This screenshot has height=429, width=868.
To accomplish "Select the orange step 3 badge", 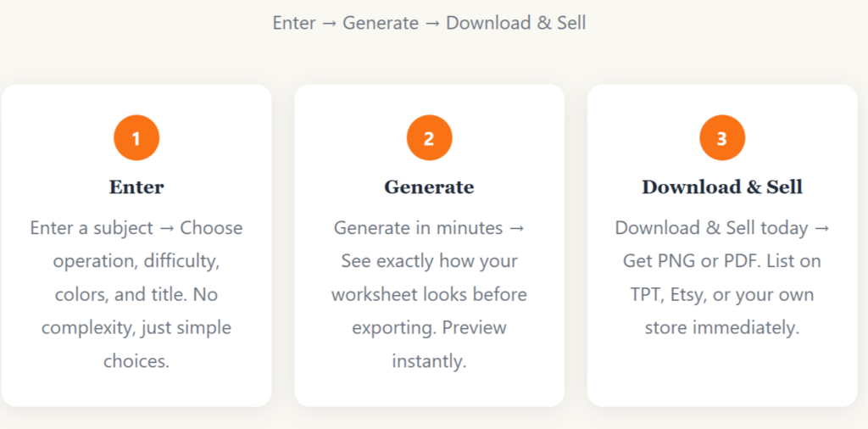I will tap(721, 138).
